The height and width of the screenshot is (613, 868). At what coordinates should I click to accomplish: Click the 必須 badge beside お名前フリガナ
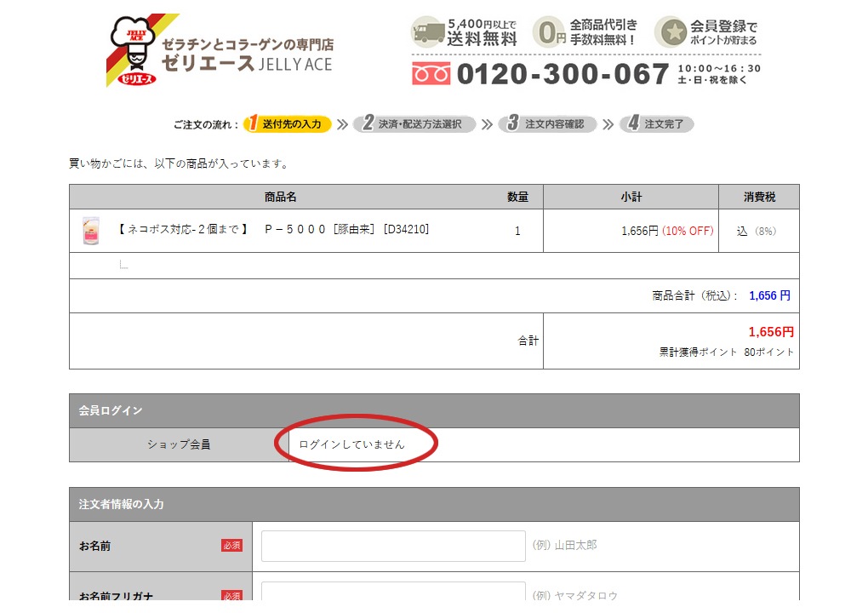pos(231,596)
